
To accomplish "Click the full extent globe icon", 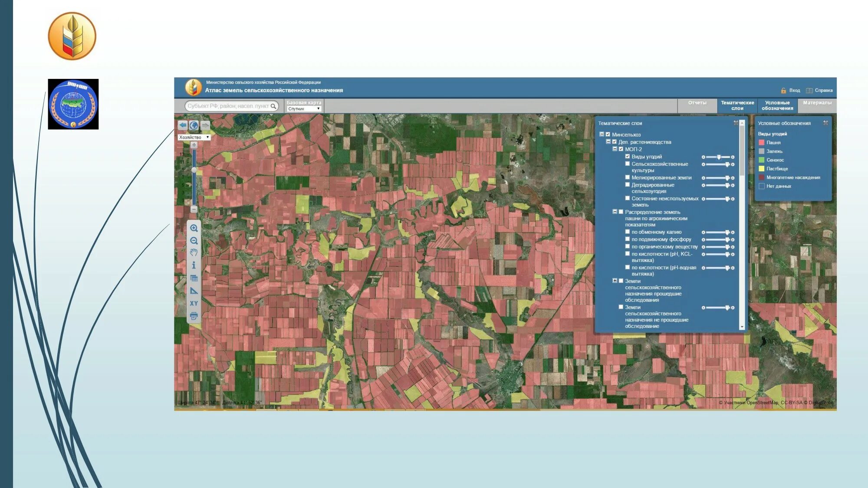I will click(194, 125).
